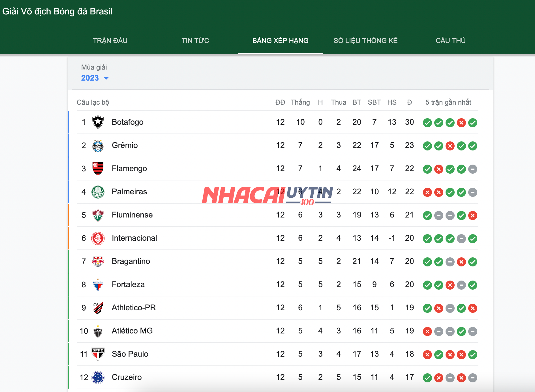Image resolution: width=535 pixels, height=392 pixels.
Task: Click the Fluminense club crest icon
Action: coord(98,215)
